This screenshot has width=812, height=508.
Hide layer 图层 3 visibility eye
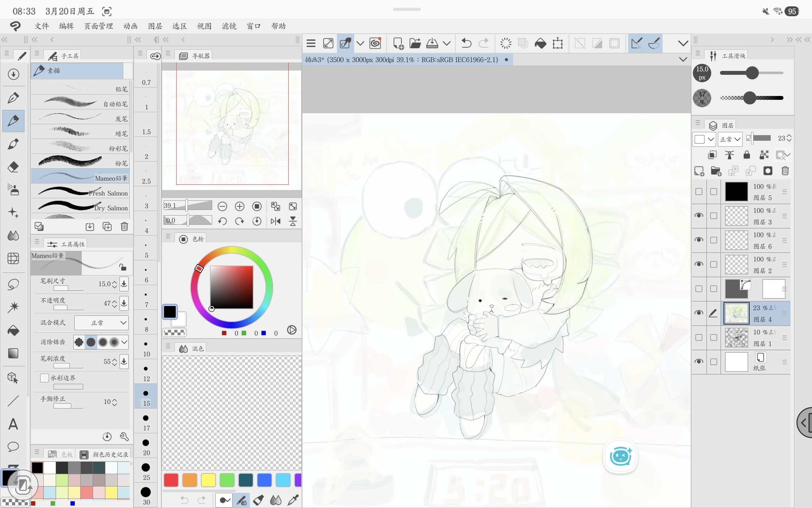point(699,216)
